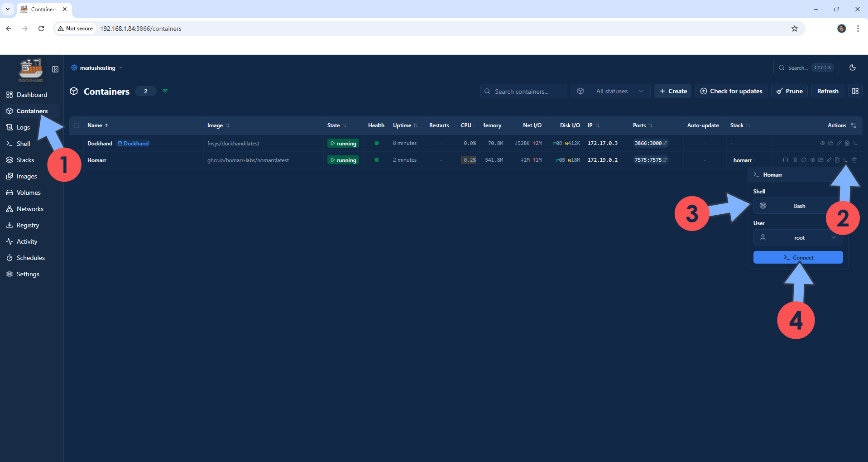This screenshot has height=462, width=868.
Task: Click Check for updates
Action: [x=731, y=91]
